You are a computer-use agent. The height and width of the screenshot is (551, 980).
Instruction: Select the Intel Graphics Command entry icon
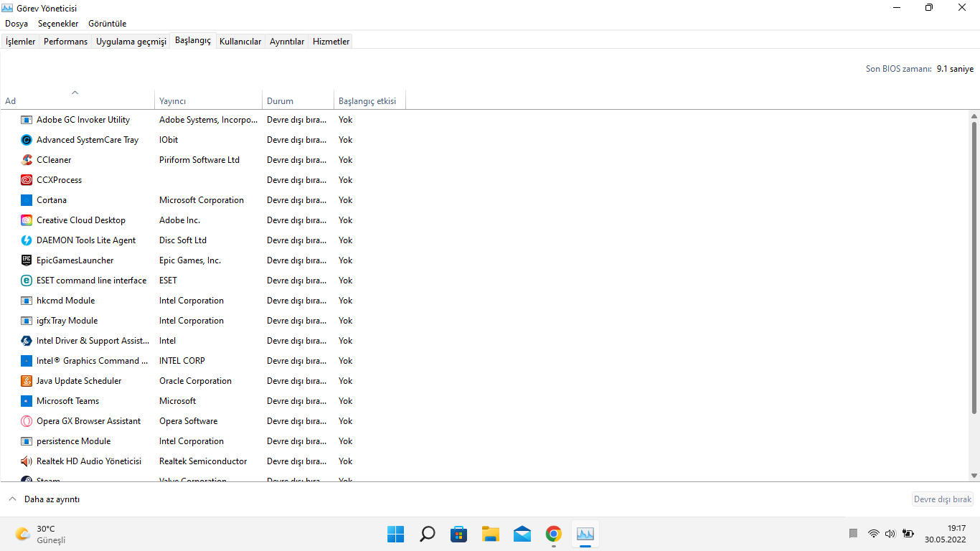27,361
